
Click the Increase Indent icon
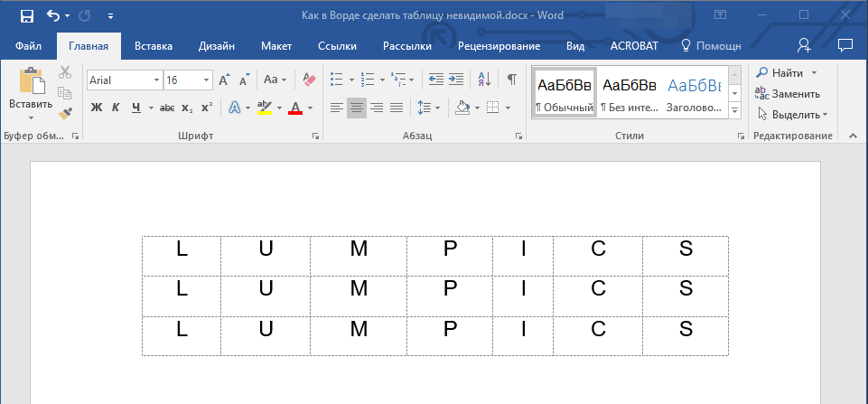click(x=456, y=80)
